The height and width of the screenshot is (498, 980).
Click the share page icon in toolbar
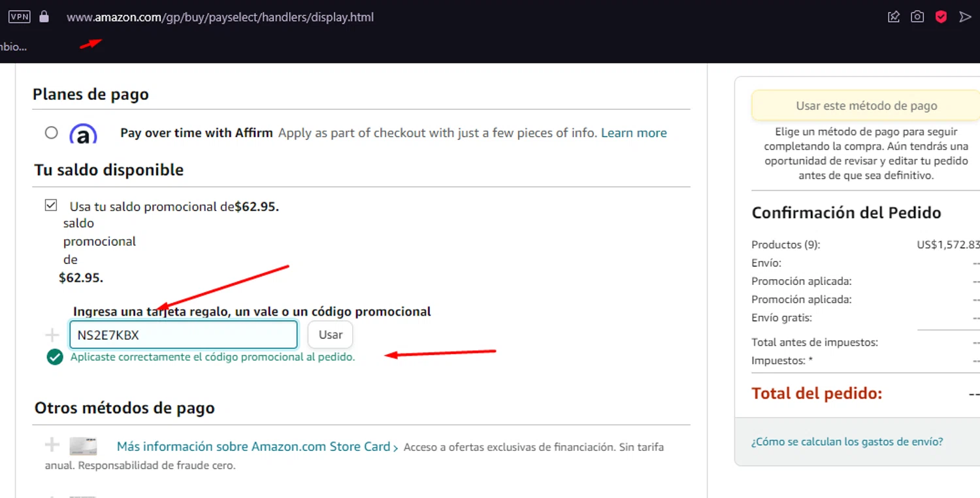tap(894, 17)
